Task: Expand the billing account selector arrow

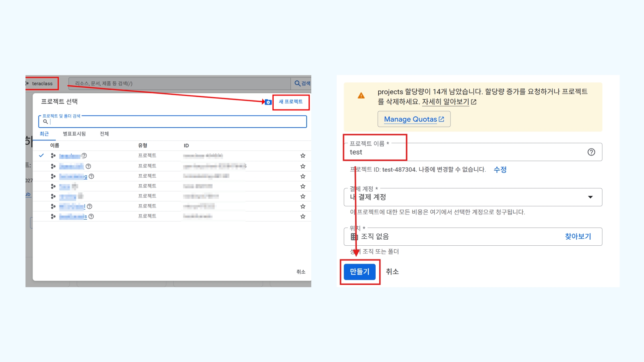Action: tap(591, 197)
